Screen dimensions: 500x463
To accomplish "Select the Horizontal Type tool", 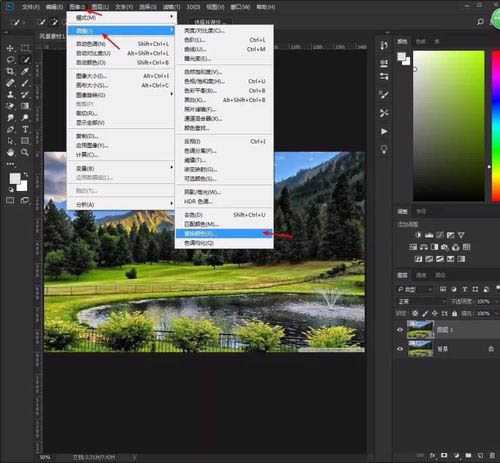I will point(25,129).
